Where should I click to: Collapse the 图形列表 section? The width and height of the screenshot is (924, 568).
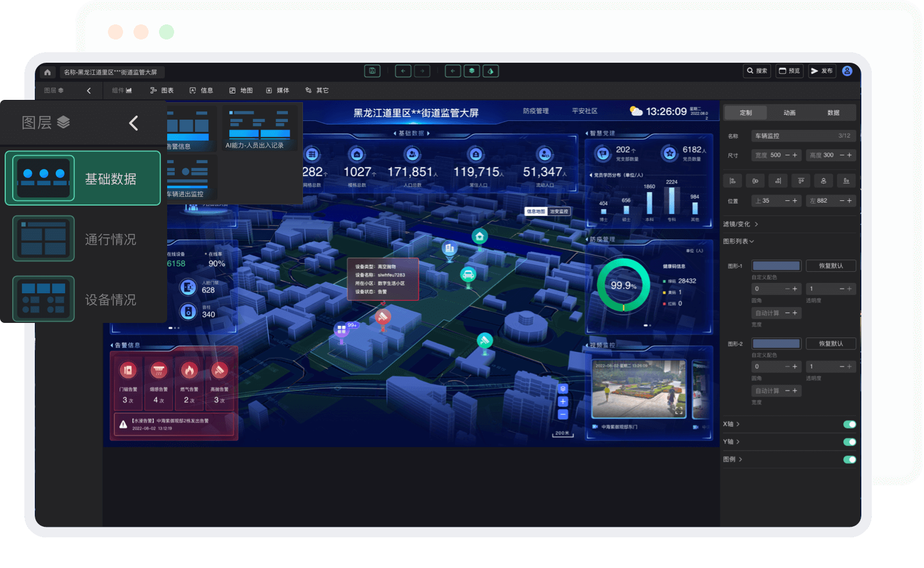(738, 242)
